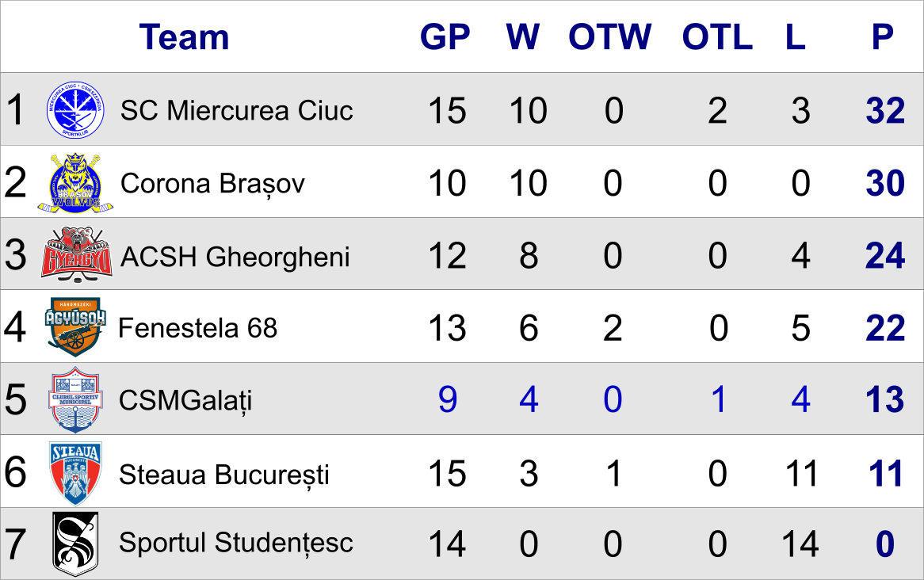Click the Steaua București shield logo
924x580 pixels.
pyautogui.click(x=75, y=473)
